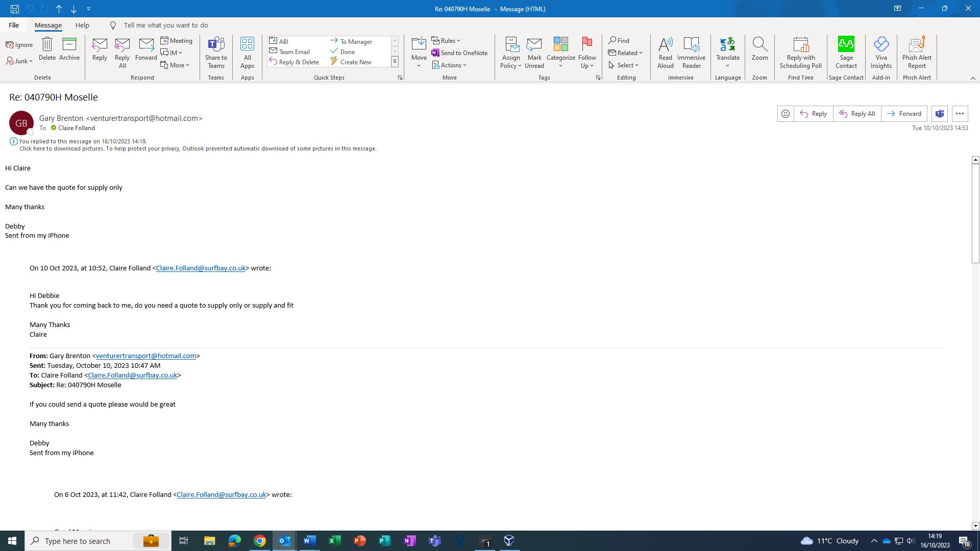The width and height of the screenshot is (980, 551).
Task: Collapse the ribbon with the chevron
Action: coord(972,78)
